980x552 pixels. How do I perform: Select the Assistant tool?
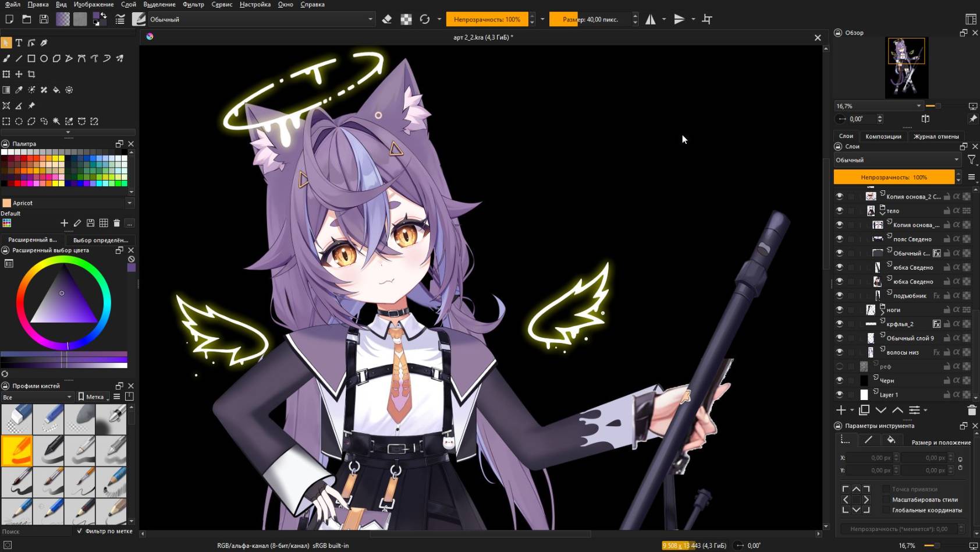point(6,105)
